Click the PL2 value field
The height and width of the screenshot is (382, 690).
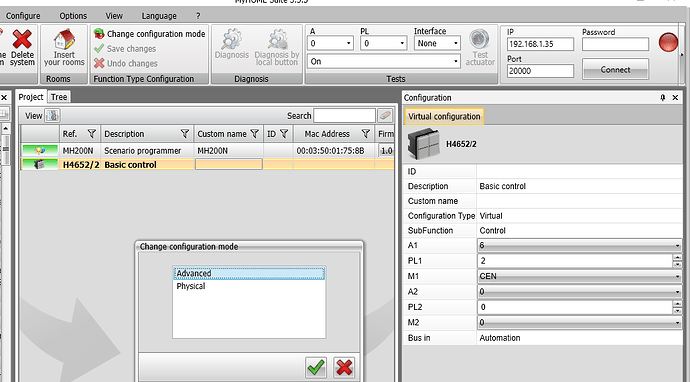(x=575, y=307)
